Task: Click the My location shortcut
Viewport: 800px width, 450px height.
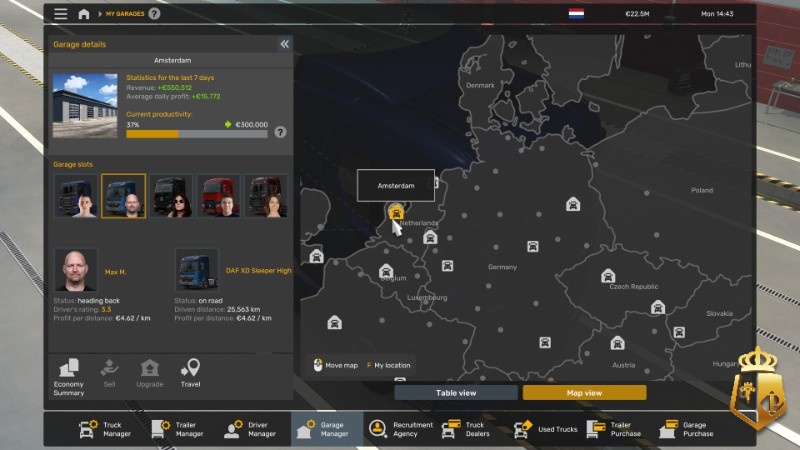Action: click(388, 365)
